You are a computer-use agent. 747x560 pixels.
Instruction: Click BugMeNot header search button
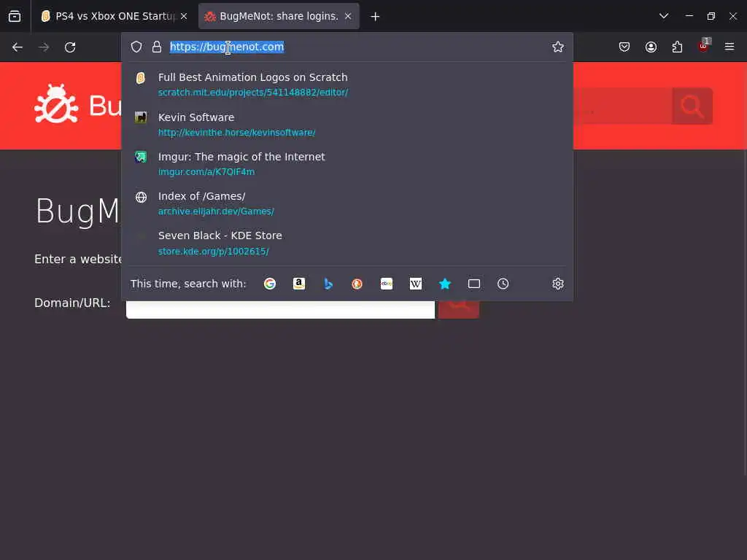click(x=692, y=106)
